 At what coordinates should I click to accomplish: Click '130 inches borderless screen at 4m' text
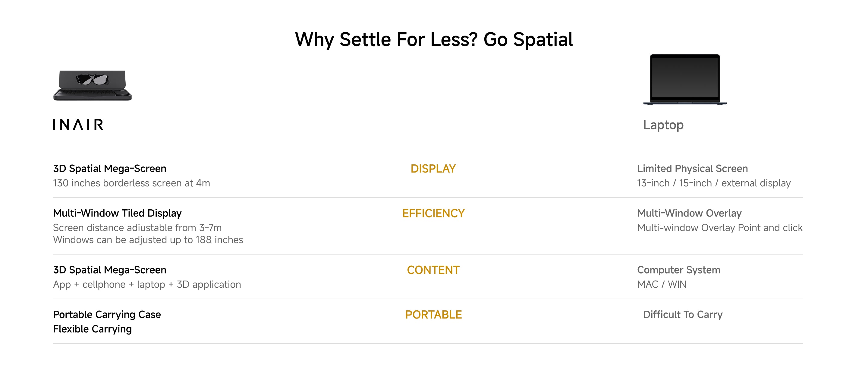[131, 183]
